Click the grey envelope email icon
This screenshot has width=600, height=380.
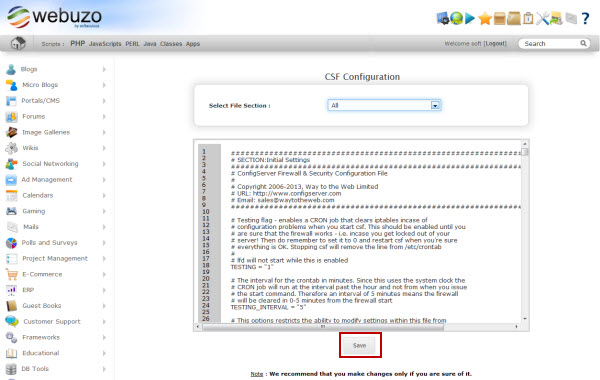click(571, 18)
